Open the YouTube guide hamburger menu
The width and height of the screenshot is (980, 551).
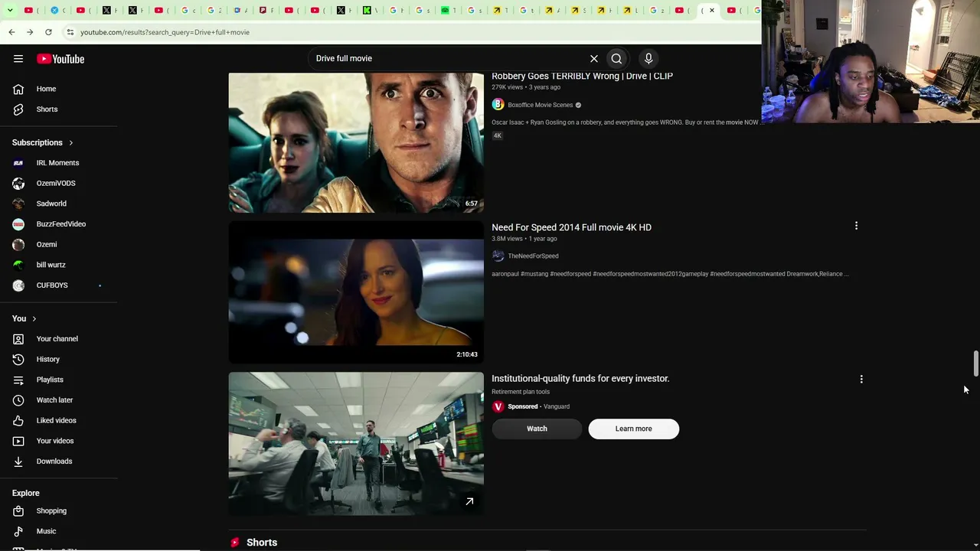click(18, 59)
